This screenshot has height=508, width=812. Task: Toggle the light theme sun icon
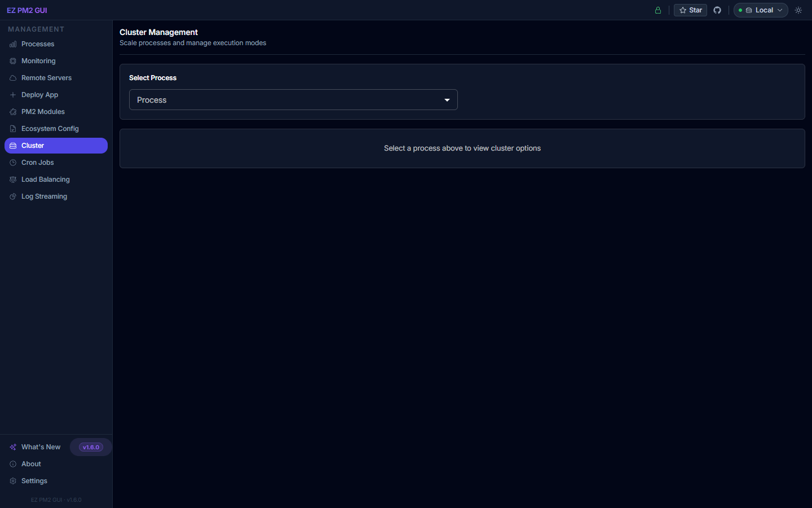pos(798,10)
